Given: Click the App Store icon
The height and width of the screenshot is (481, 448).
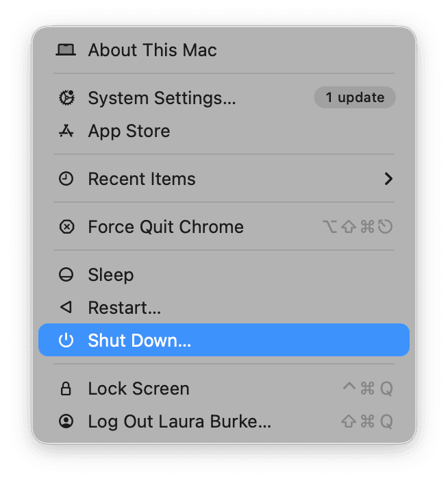Looking at the screenshot, I should (66, 131).
